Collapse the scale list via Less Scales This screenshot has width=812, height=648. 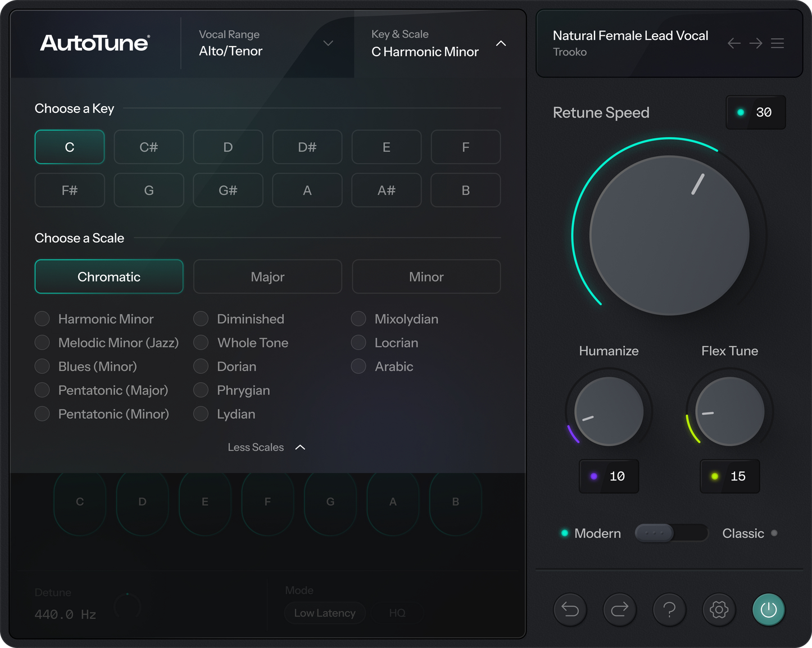(x=266, y=447)
